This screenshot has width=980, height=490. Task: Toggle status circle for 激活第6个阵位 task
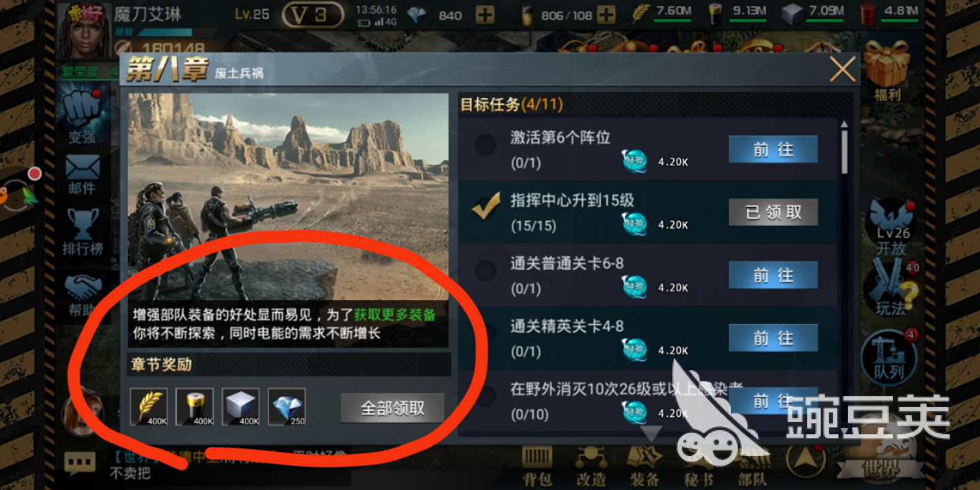pos(485,144)
